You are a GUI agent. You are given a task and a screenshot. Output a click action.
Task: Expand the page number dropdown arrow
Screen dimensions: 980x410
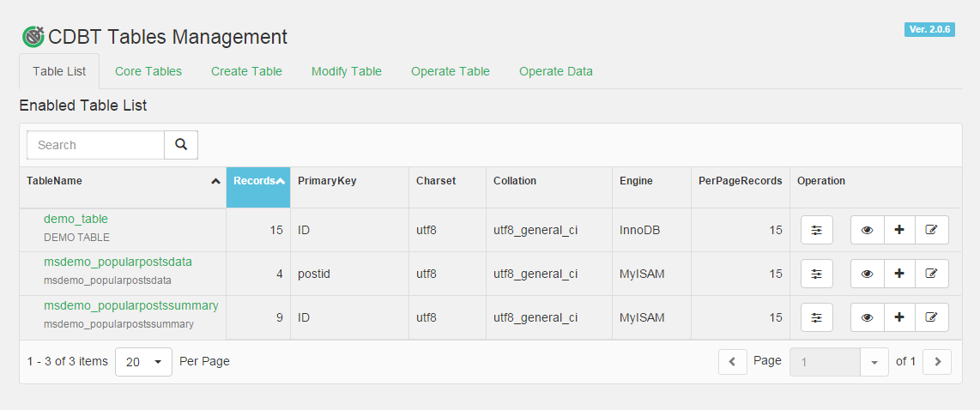[874, 362]
